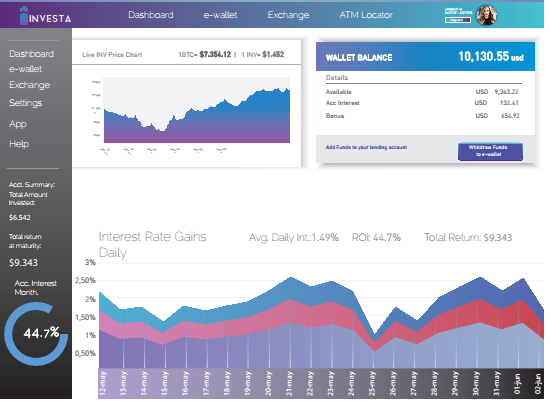Open Dashboard in the top navigation bar
This screenshot has width=550, height=404.
[x=151, y=15]
